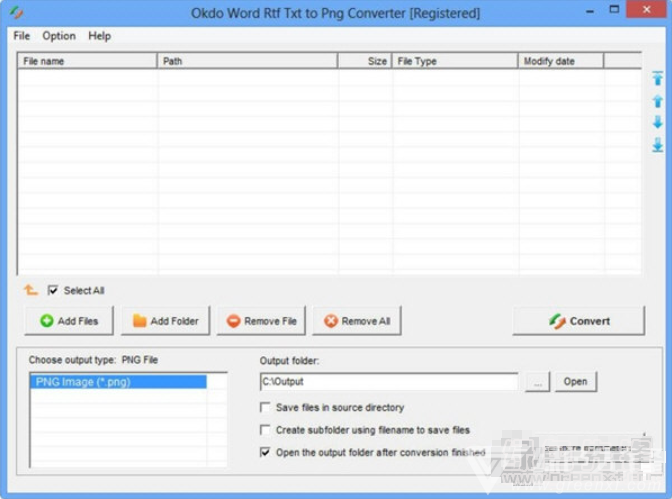This screenshot has width=672, height=499.
Task: Enable Save files in source directory
Action: (x=265, y=407)
